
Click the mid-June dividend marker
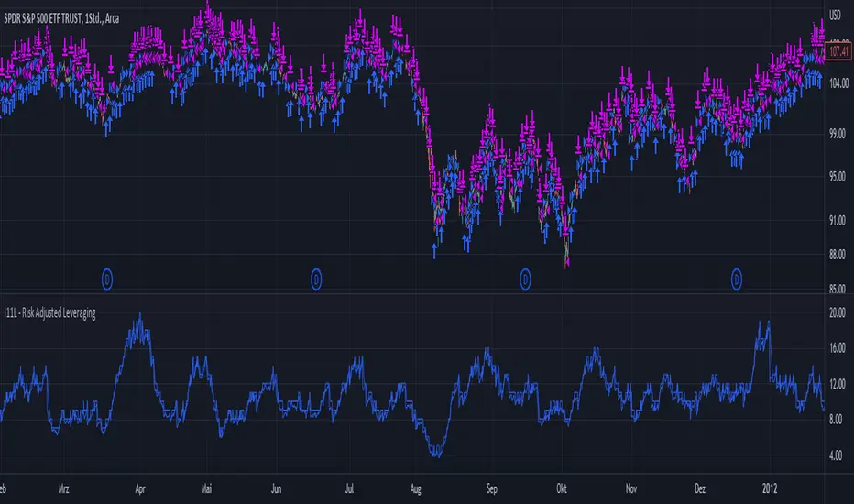(x=316, y=279)
